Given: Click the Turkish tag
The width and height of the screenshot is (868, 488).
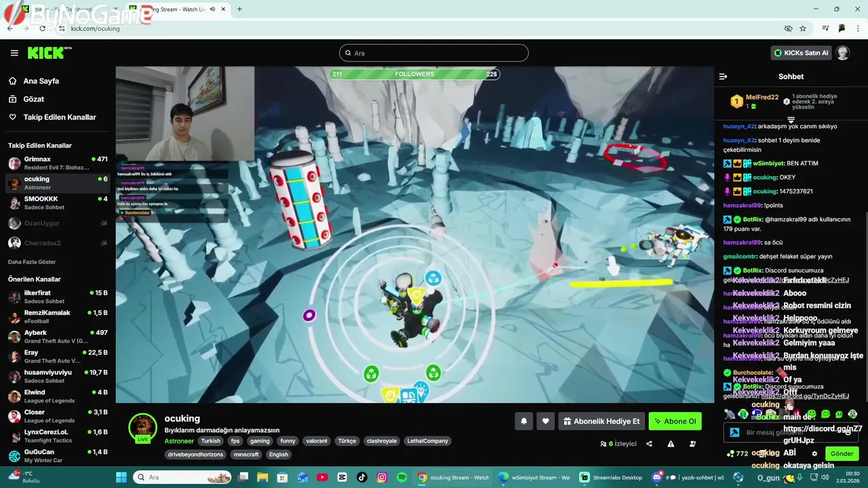Looking at the screenshot, I should tap(210, 441).
